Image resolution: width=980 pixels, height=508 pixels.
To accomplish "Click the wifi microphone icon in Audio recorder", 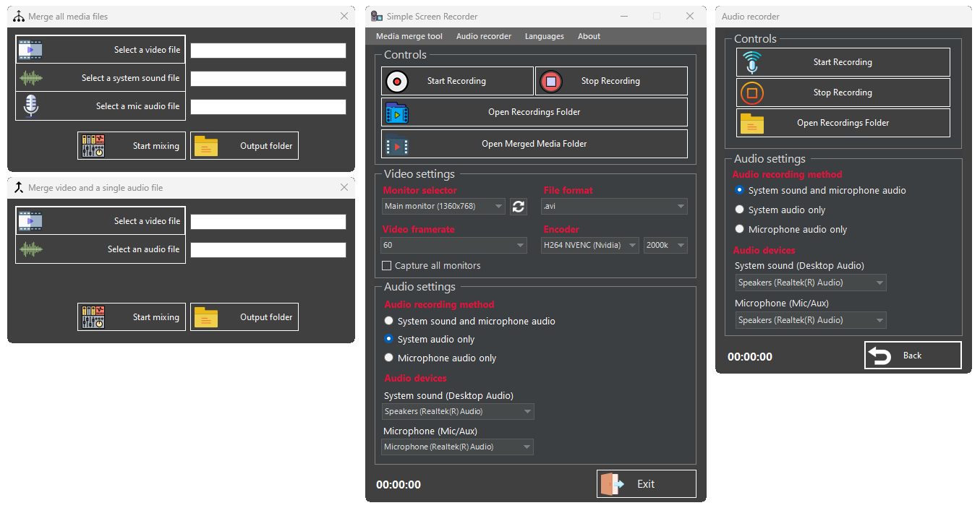I will coord(752,61).
